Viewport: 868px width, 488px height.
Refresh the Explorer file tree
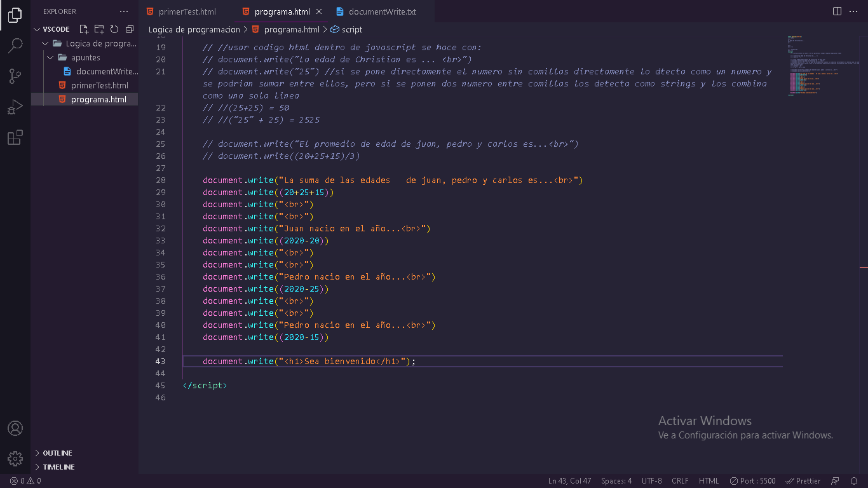pos(114,29)
